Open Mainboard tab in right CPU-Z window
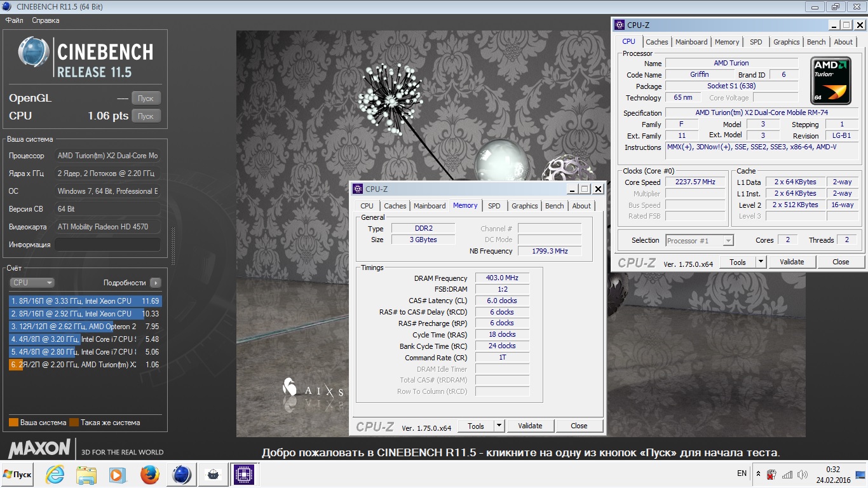Viewport: 868px width, 488px height. tap(691, 42)
